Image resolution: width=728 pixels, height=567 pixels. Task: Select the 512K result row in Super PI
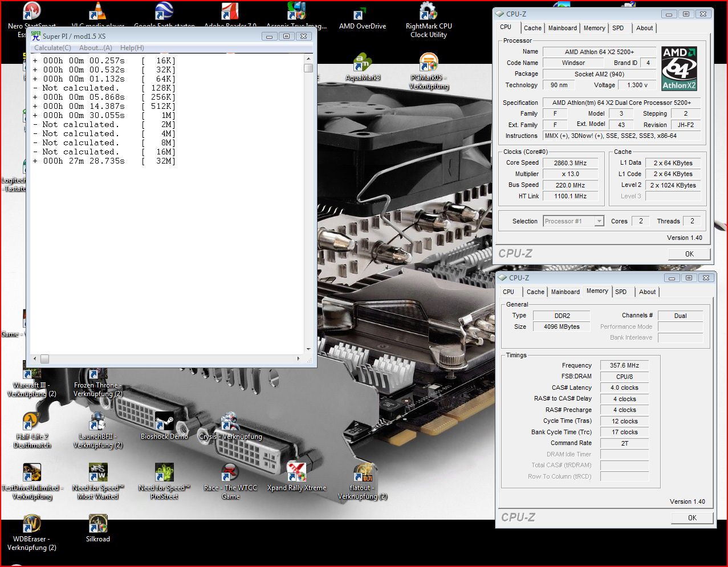[104, 107]
